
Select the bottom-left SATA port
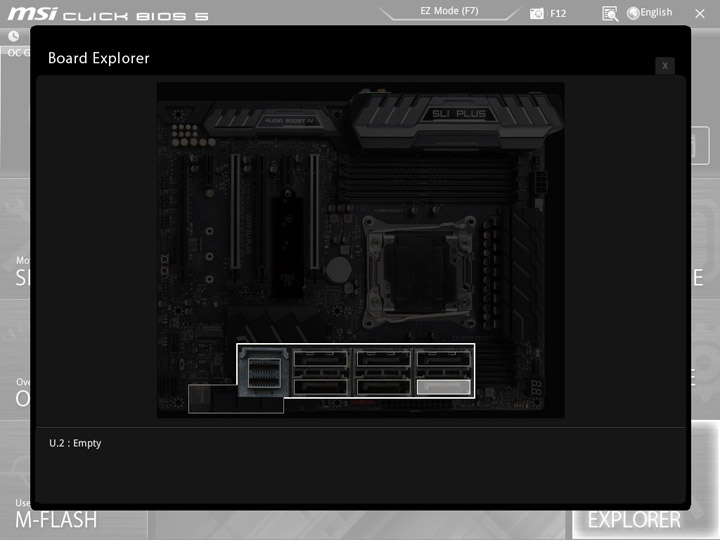click(x=321, y=387)
